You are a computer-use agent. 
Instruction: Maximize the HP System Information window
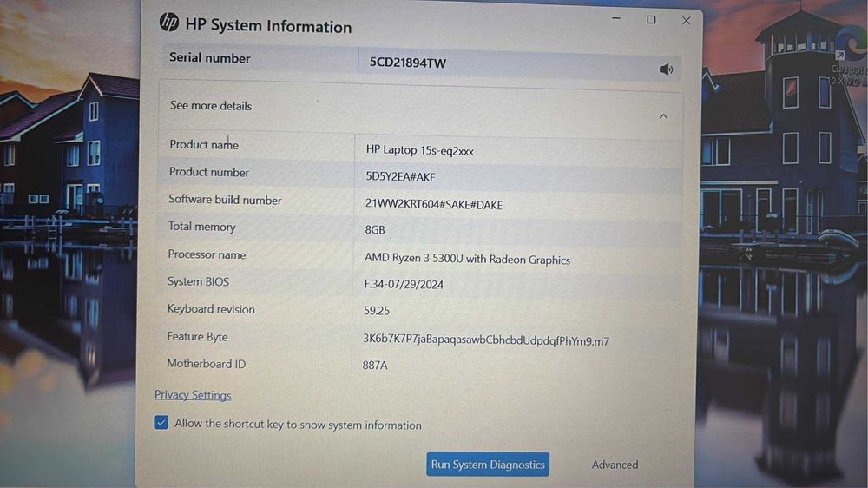(x=651, y=19)
